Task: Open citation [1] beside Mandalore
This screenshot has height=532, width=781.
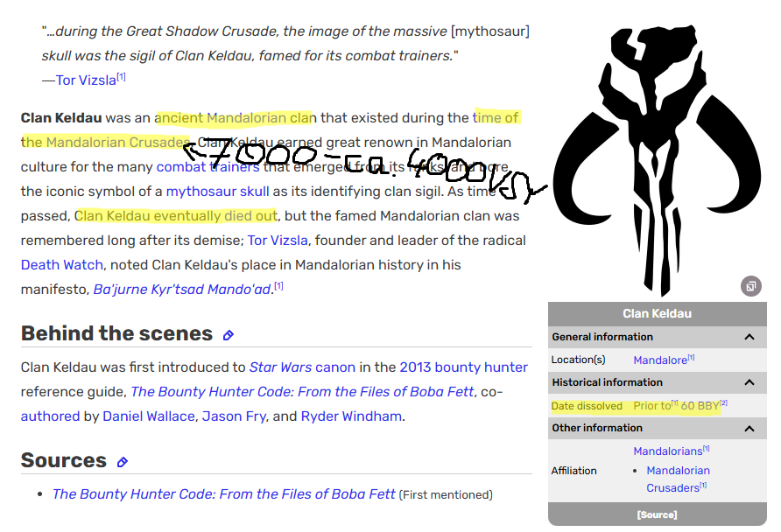Action: pos(691,358)
